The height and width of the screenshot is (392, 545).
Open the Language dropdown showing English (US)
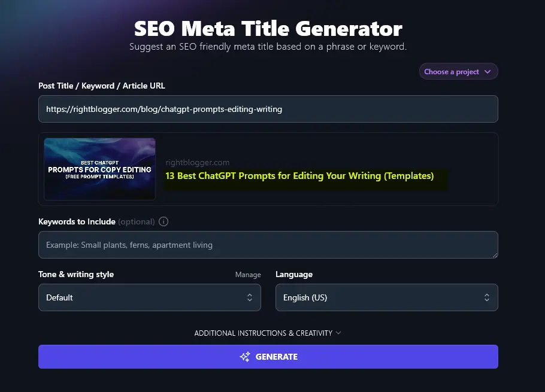pos(386,297)
